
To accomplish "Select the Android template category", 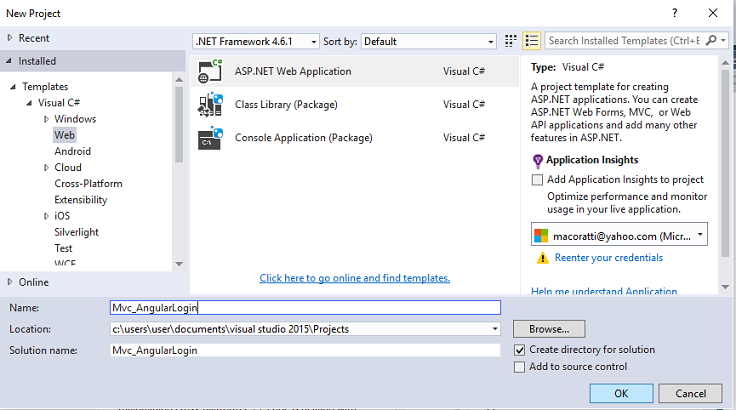I will [x=72, y=151].
